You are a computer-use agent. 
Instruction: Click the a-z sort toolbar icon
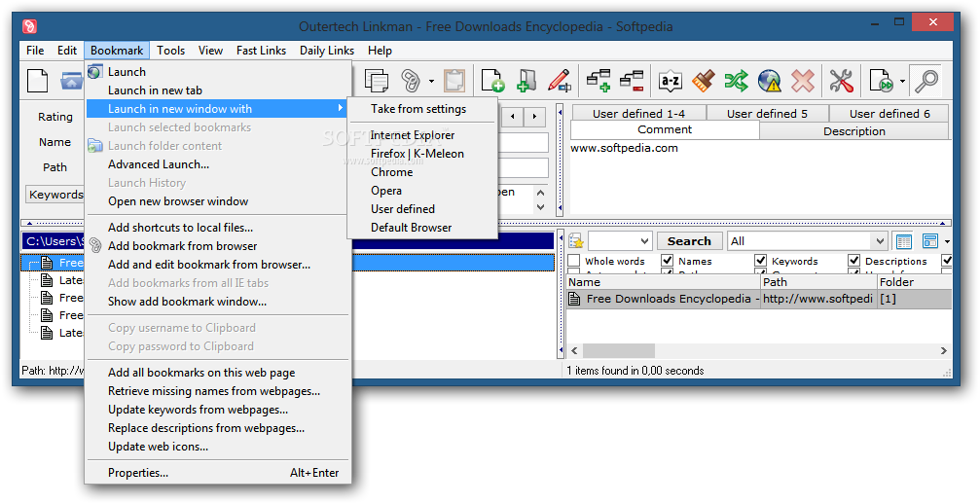tap(670, 81)
